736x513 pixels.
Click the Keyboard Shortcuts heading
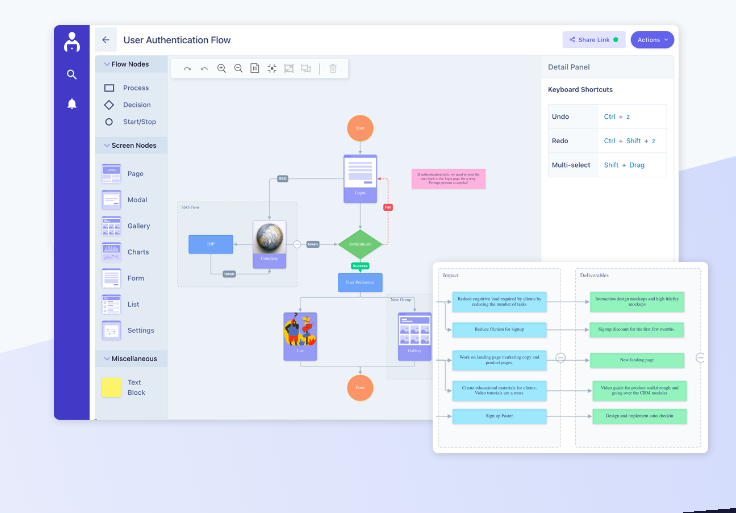click(580, 90)
